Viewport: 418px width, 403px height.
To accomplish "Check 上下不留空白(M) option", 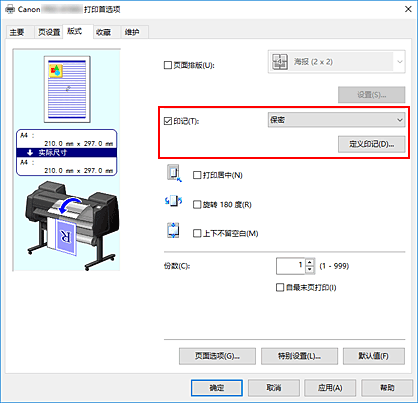I will (197, 233).
